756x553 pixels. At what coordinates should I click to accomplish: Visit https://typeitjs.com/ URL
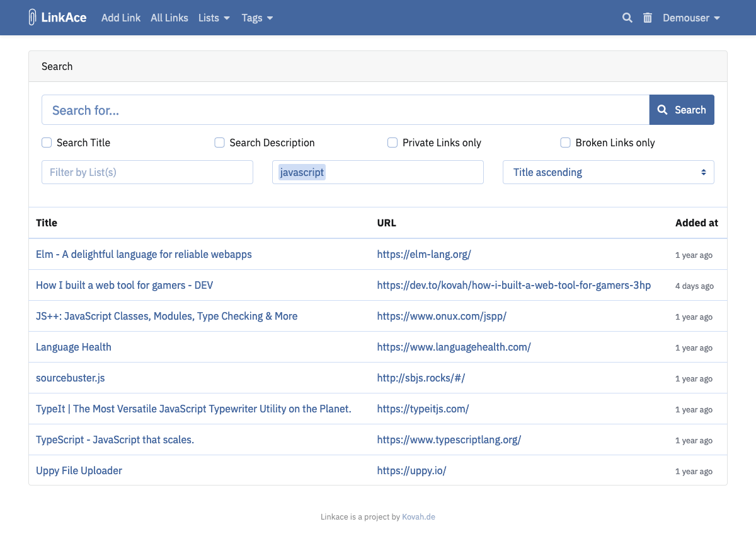tap(423, 409)
